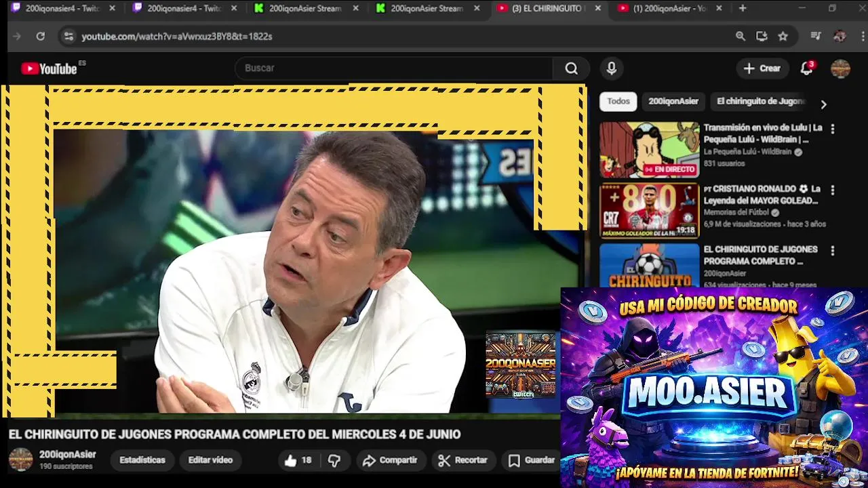This screenshot has width=868, height=488.
Task: Select the Todos filter chip
Action: click(x=618, y=102)
